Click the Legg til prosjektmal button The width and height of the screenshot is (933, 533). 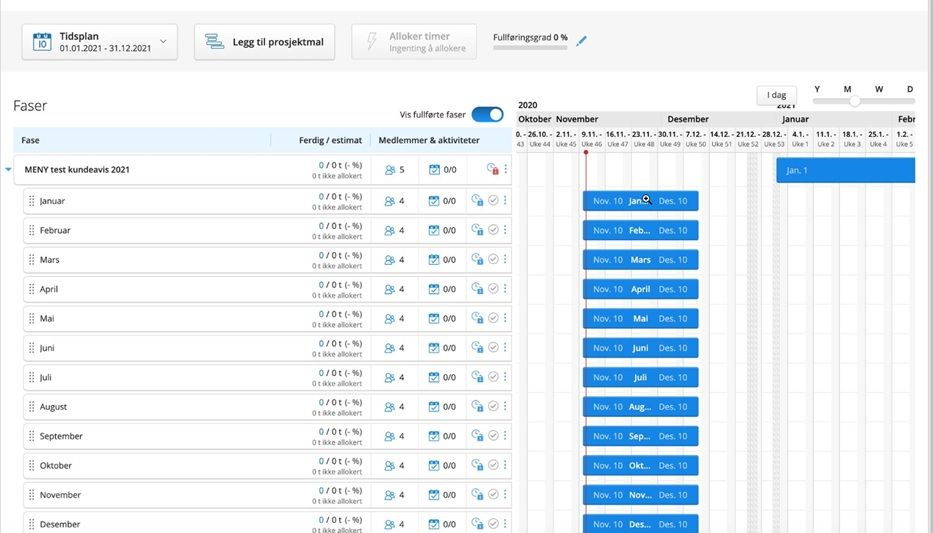(x=264, y=42)
